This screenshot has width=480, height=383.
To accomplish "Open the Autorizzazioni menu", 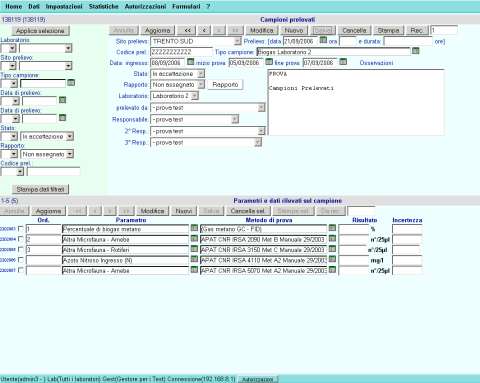I will click(x=145, y=6).
